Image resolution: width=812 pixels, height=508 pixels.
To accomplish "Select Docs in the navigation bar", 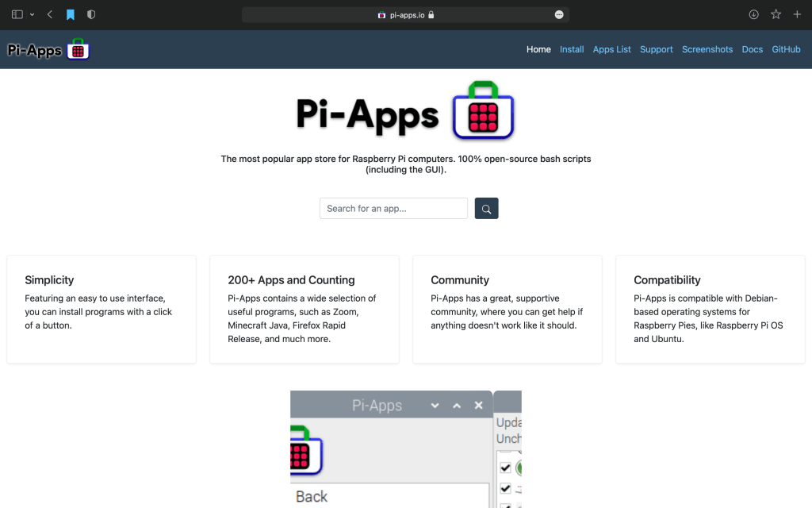I will pos(752,49).
